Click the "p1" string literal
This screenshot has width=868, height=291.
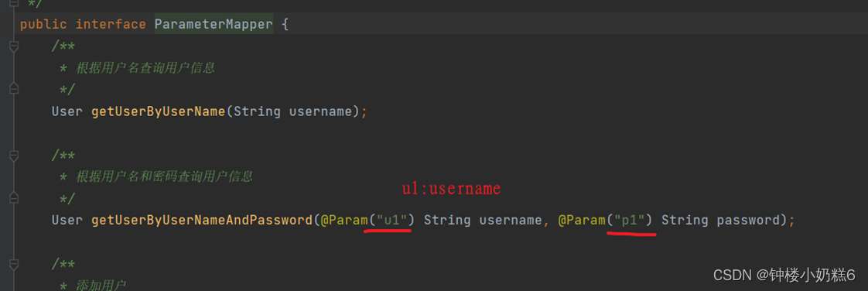tap(630, 220)
